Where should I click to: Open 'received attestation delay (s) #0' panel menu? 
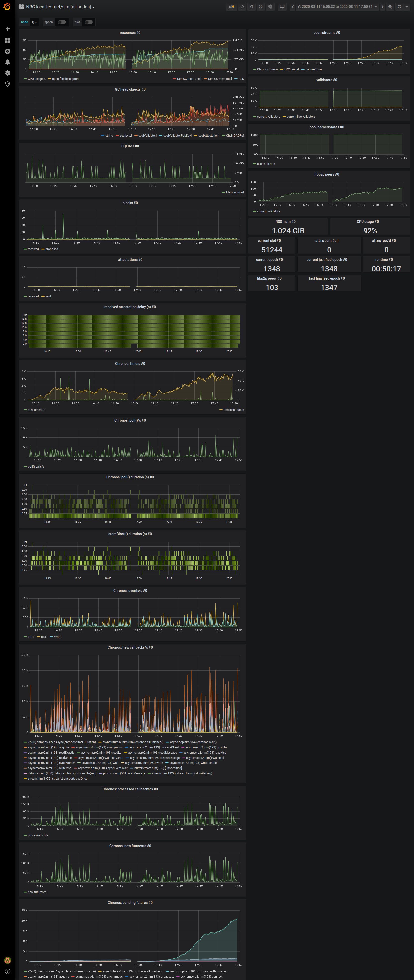click(x=130, y=307)
